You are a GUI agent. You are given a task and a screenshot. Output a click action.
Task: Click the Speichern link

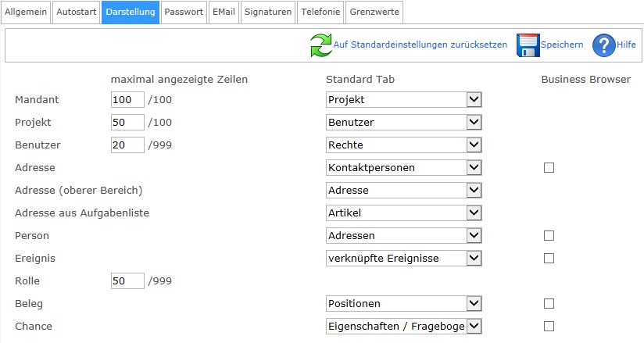pyautogui.click(x=562, y=45)
